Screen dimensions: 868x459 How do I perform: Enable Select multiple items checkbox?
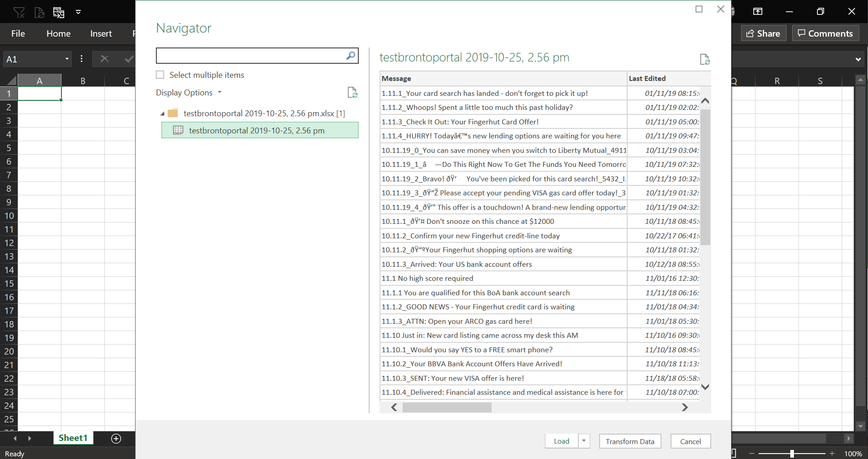[x=160, y=75]
